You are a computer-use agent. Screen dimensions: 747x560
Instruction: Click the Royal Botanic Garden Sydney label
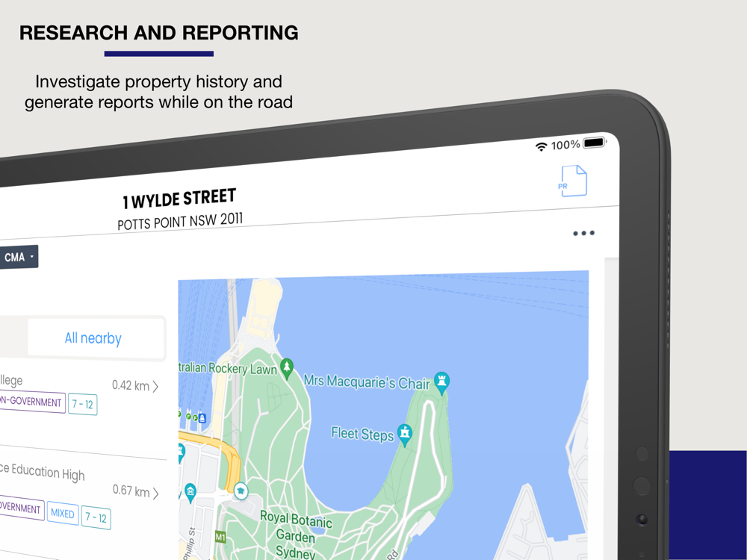coord(297,535)
